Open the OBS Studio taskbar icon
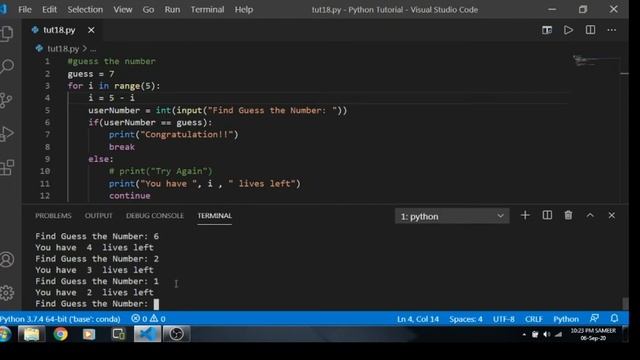Screen dimensions: 640x360 pyautogui.click(x=176, y=334)
